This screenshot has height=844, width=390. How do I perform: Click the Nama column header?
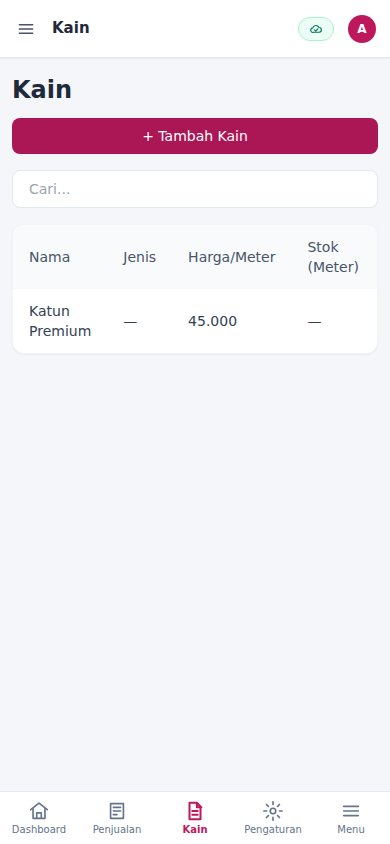pos(49,257)
